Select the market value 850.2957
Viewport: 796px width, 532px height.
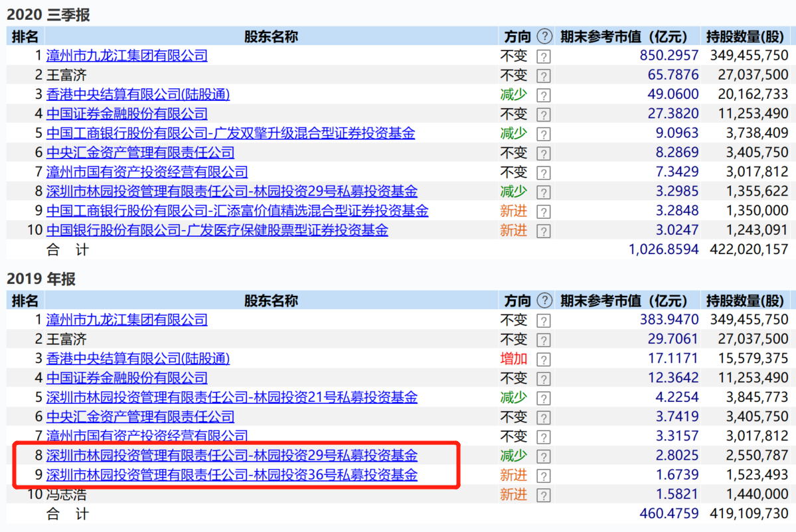coord(669,55)
